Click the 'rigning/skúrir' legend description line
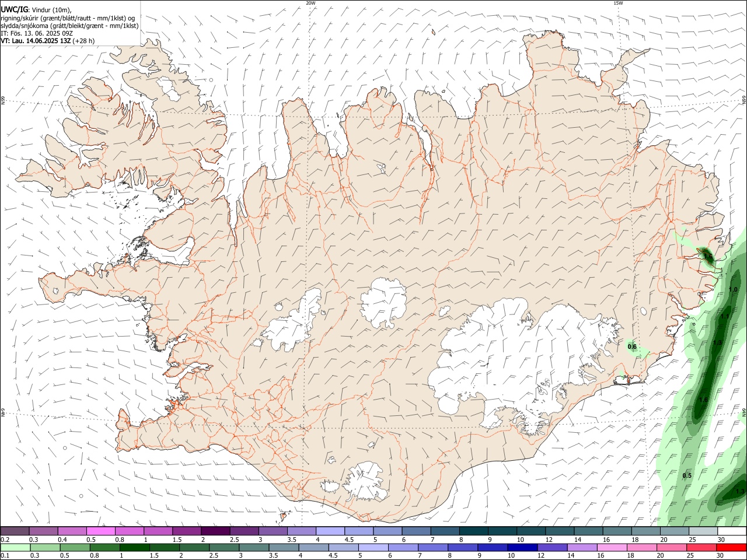Image resolution: width=747 pixels, height=560 pixels. coord(67,18)
